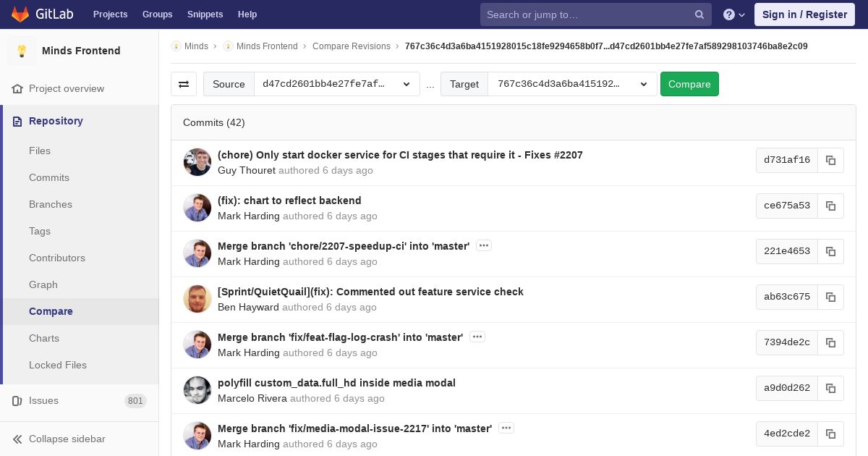Open the Projects menu
This screenshot has height=456, width=868.
coord(111,14)
